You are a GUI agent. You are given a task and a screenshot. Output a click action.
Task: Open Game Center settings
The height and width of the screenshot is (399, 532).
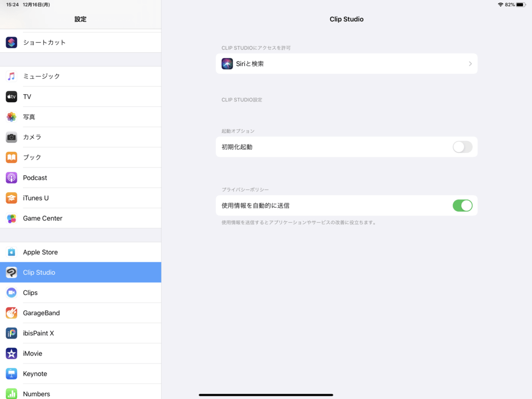tap(81, 218)
